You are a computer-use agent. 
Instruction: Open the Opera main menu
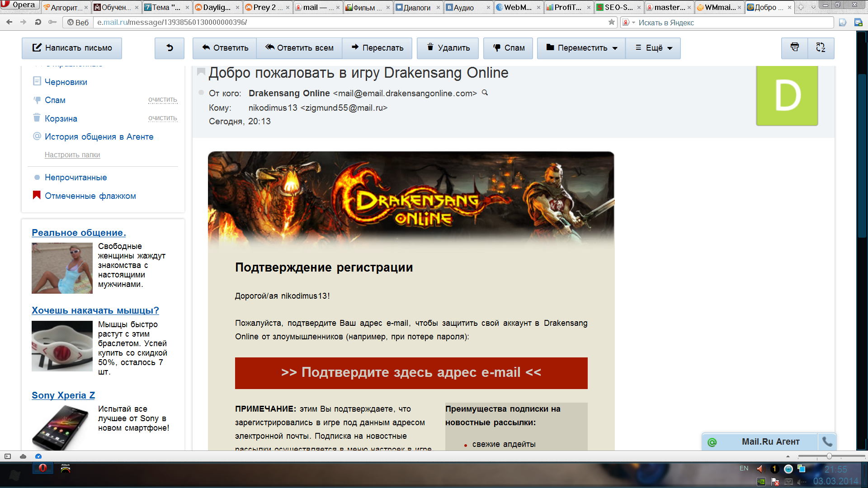[x=19, y=5]
